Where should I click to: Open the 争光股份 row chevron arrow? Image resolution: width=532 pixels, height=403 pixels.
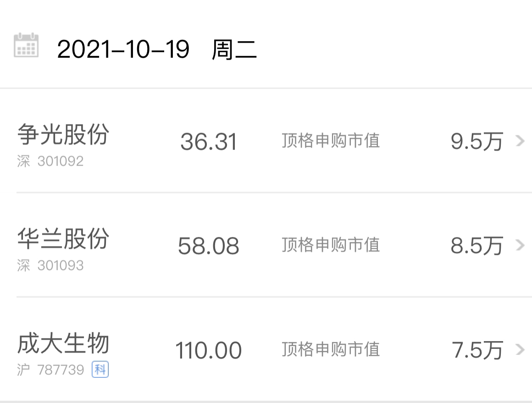coord(520,141)
